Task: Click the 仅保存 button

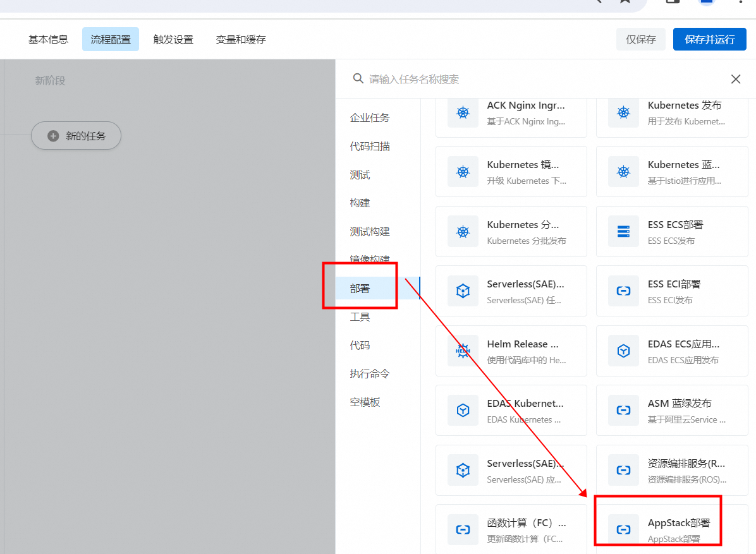Action: [641, 40]
